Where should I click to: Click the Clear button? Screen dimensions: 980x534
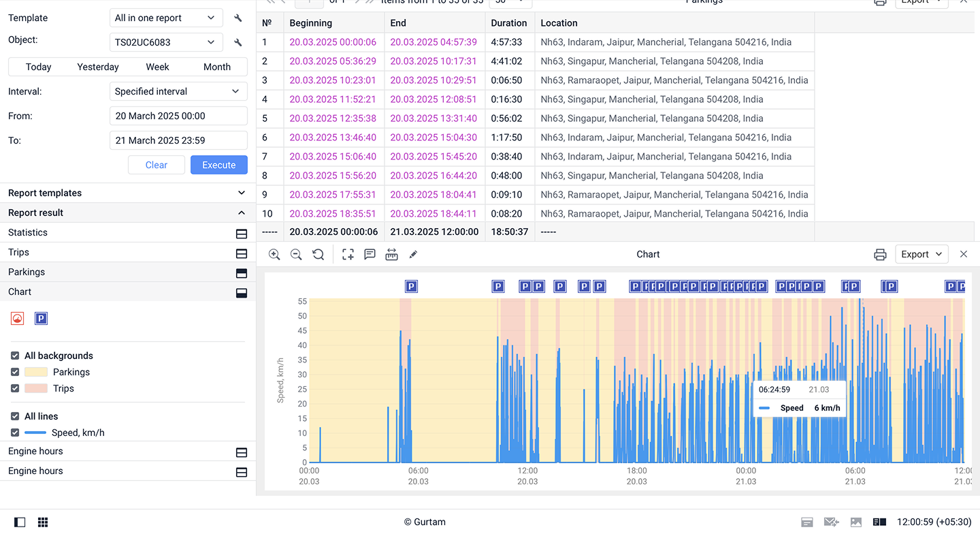(157, 165)
